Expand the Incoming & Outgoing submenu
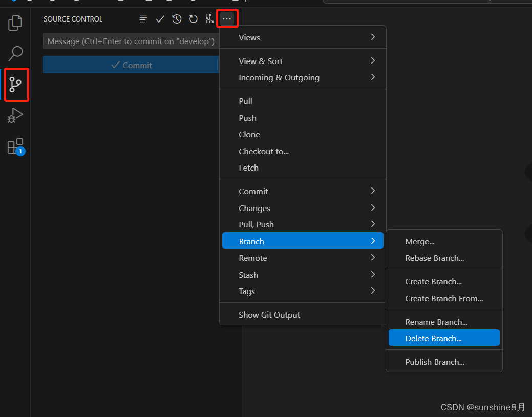This screenshot has width=532, height=417. (303, 78)
